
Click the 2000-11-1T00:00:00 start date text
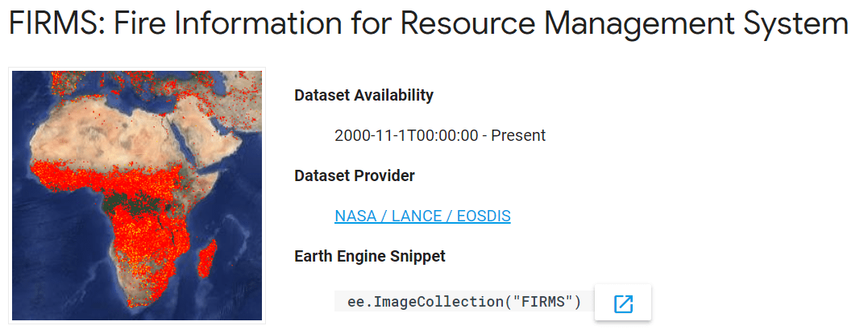point(407,135)
